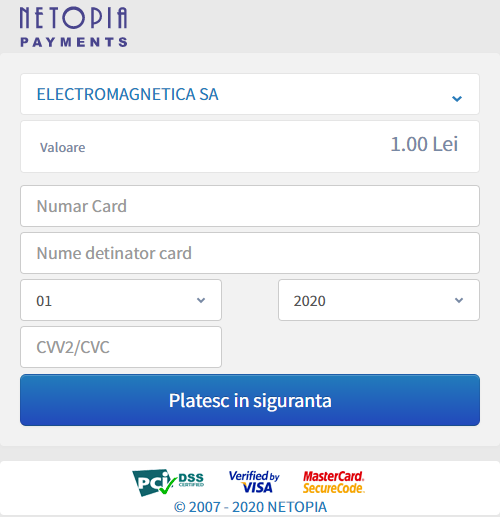
Task: Click the Valoare amount row
Action: pos(250,147)
